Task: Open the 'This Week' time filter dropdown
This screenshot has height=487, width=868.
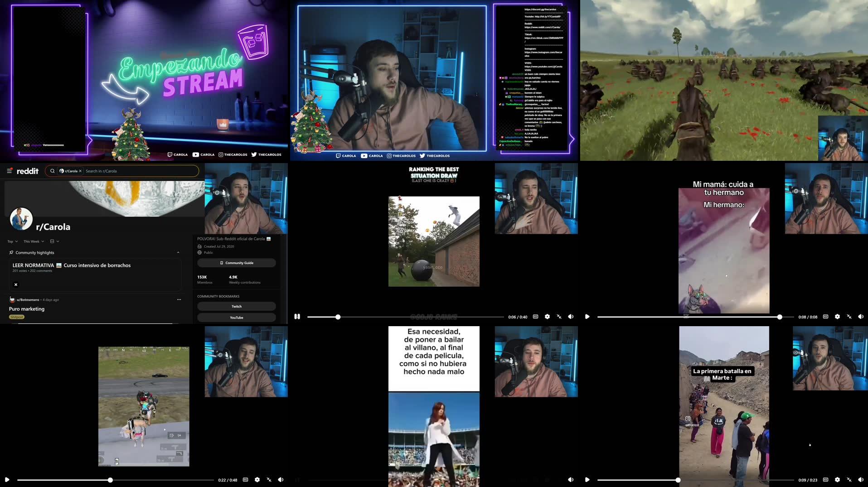Action: click(x=33, y=241)
